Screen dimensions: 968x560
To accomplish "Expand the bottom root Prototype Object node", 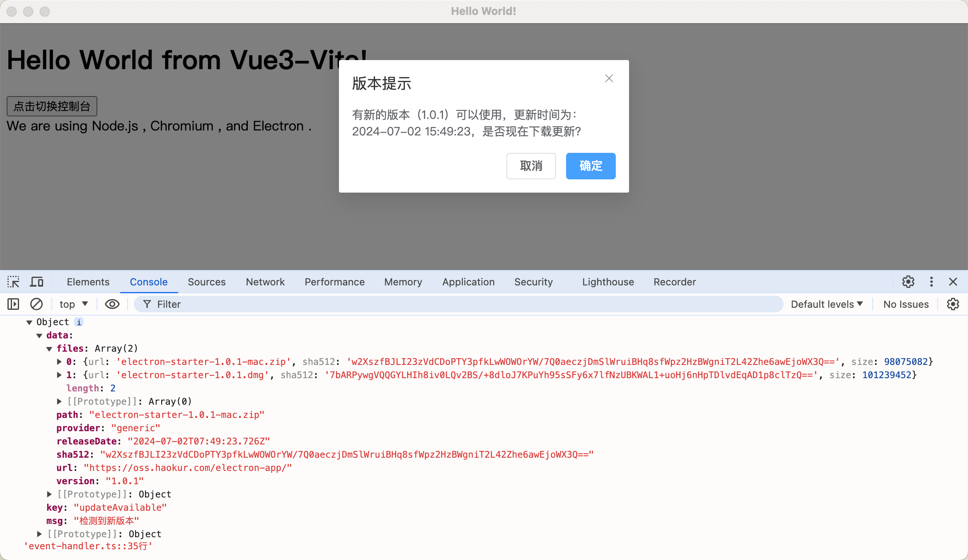I will [39, 534].
